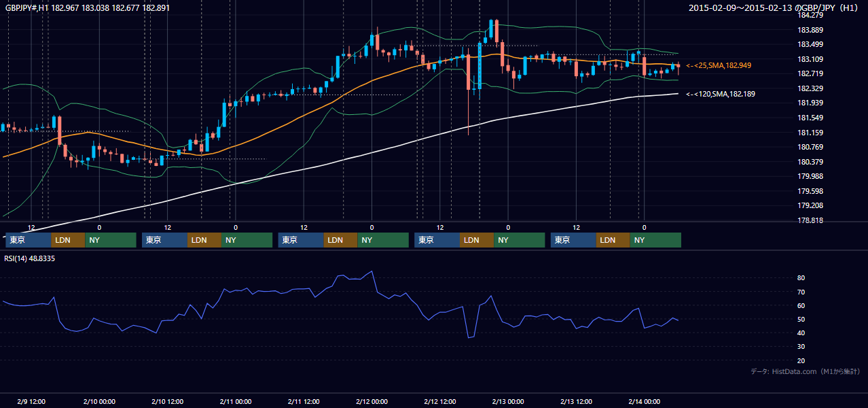Select the LDN session block for 2/11
This screenshot has width=868, height=408.
point(341,240)
